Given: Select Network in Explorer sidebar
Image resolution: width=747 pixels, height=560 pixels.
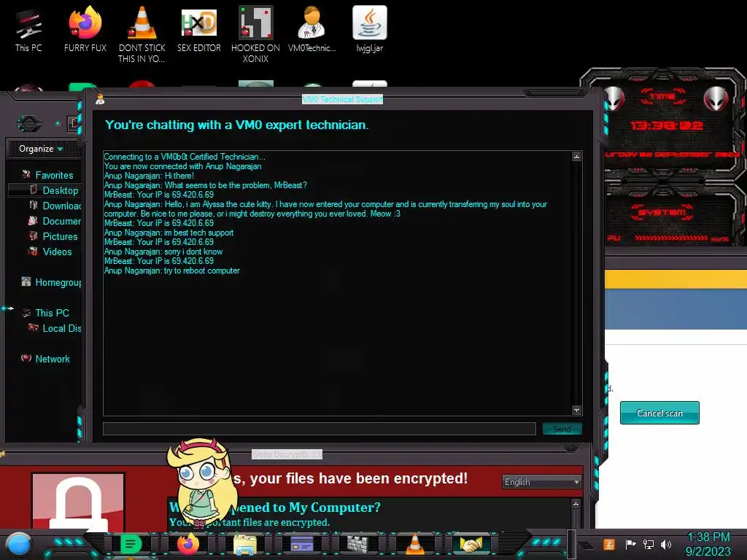Looking at the screenshot, I should (x=46, y=359).
